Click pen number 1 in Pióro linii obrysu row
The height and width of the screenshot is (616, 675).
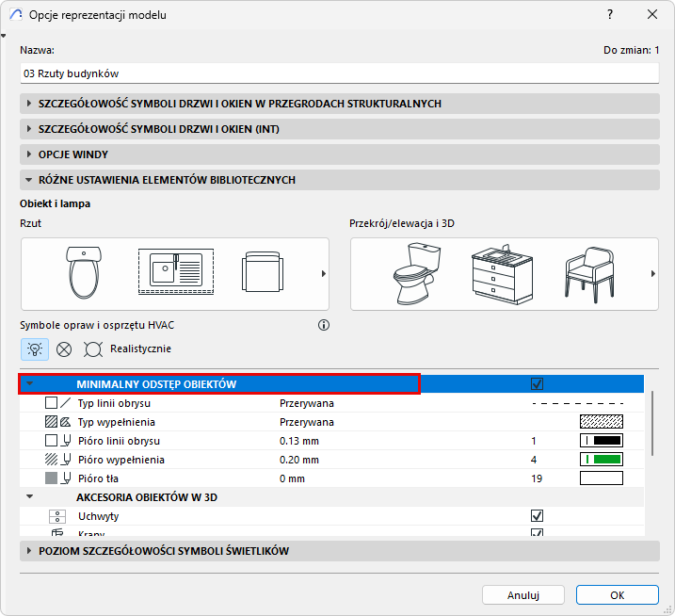534,441
